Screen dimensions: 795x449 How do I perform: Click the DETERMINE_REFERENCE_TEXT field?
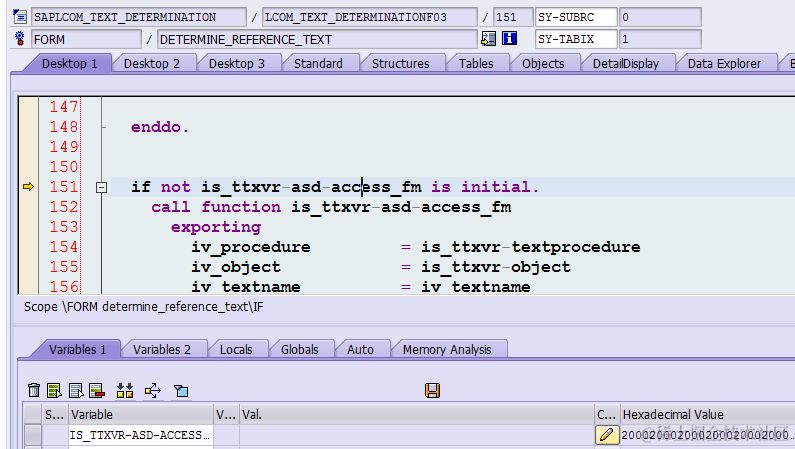click(x=317, y=39)
